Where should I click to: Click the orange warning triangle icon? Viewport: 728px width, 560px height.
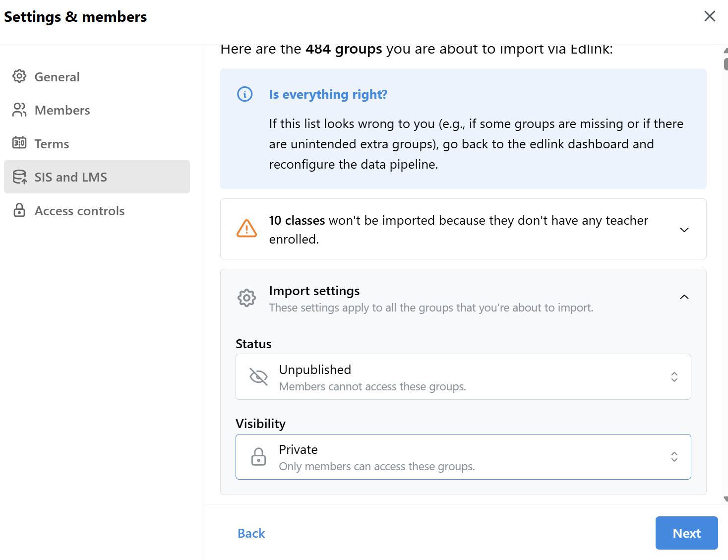click(x=246, y=229)
